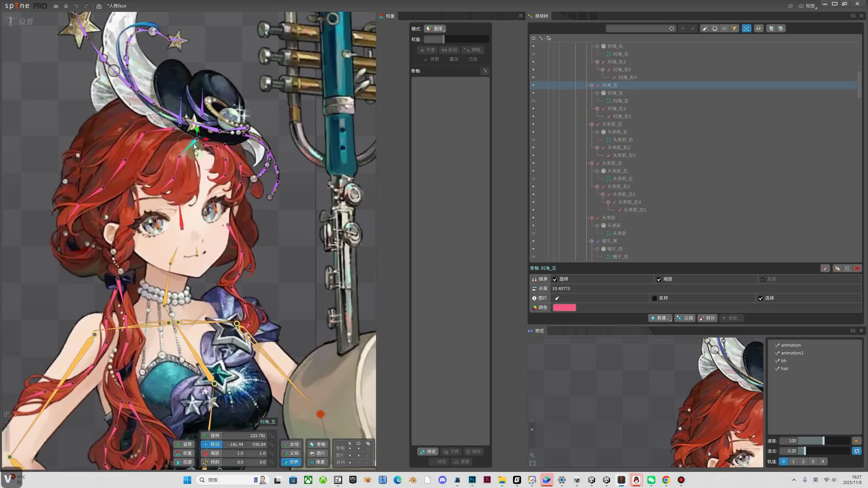The image size is (868, 488).
Task: Select the hair animation in preview list
Action: tap(785, 369)
